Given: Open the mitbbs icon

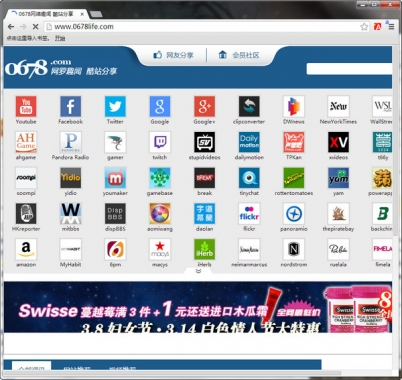Looking at the screenshot, I should click(x=70, y=213).
